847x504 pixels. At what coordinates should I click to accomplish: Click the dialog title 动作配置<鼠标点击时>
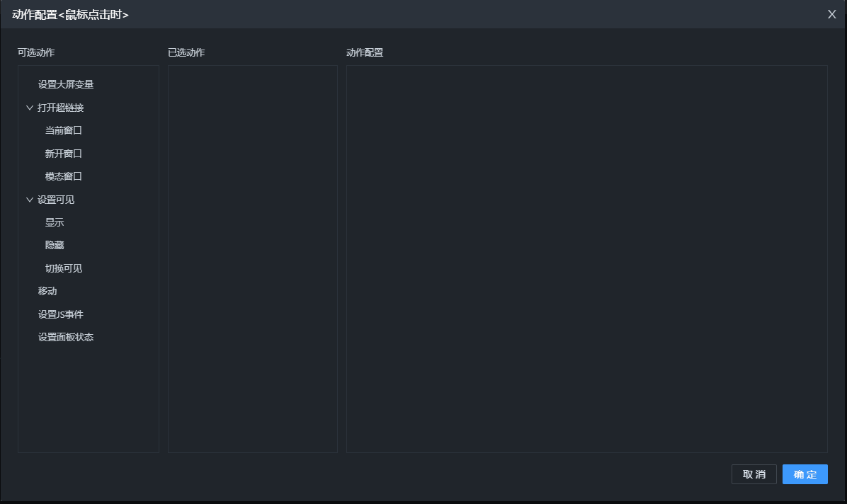(70, 14)
